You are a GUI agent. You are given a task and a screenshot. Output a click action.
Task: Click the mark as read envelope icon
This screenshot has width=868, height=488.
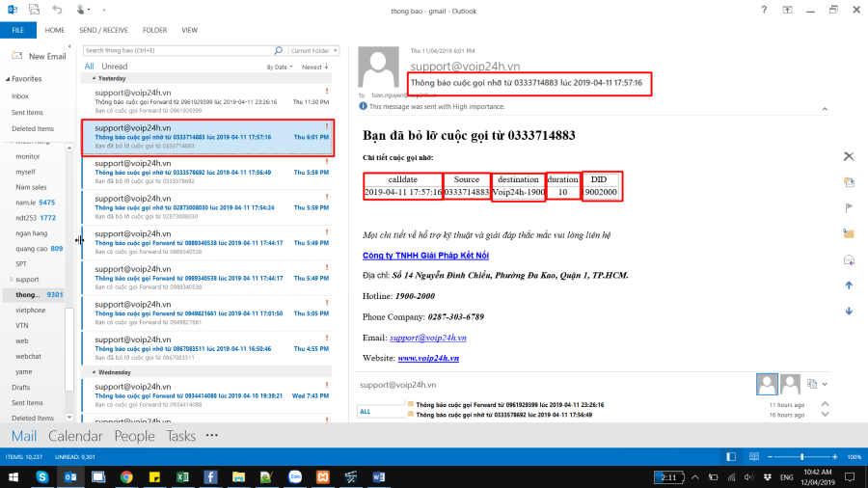pyautogui.click(x=849, y=259)
